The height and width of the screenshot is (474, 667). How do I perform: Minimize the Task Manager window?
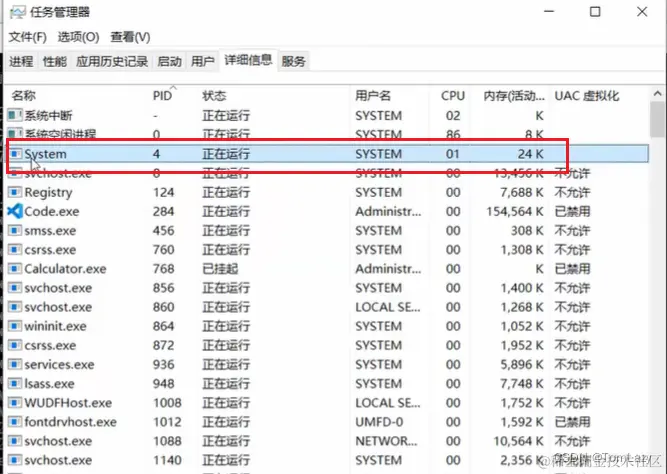549,11
